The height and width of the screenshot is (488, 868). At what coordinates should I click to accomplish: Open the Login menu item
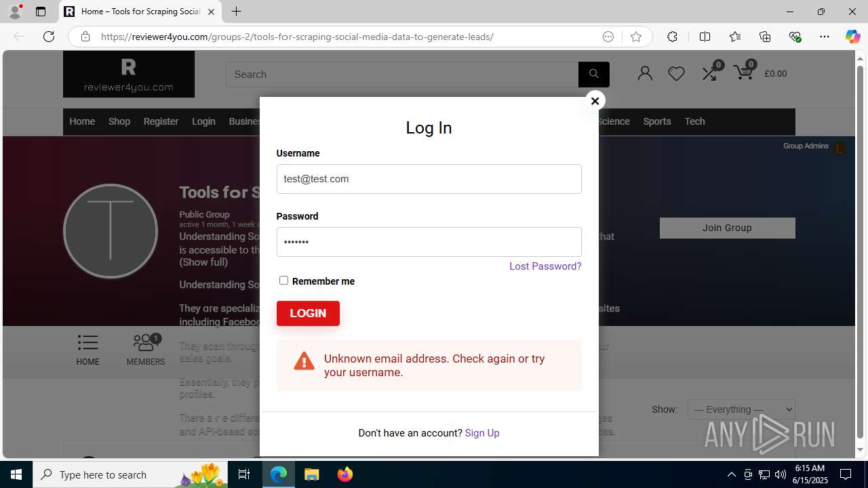pyautogui.click(x=203, y=121)
